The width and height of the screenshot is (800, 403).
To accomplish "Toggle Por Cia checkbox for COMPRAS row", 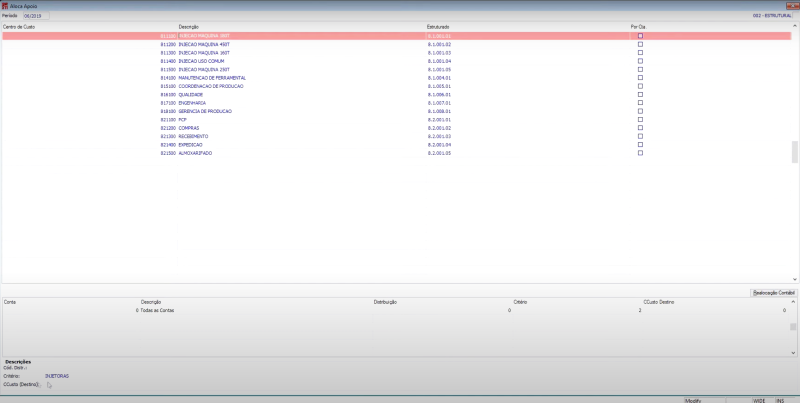I will 640,128.
